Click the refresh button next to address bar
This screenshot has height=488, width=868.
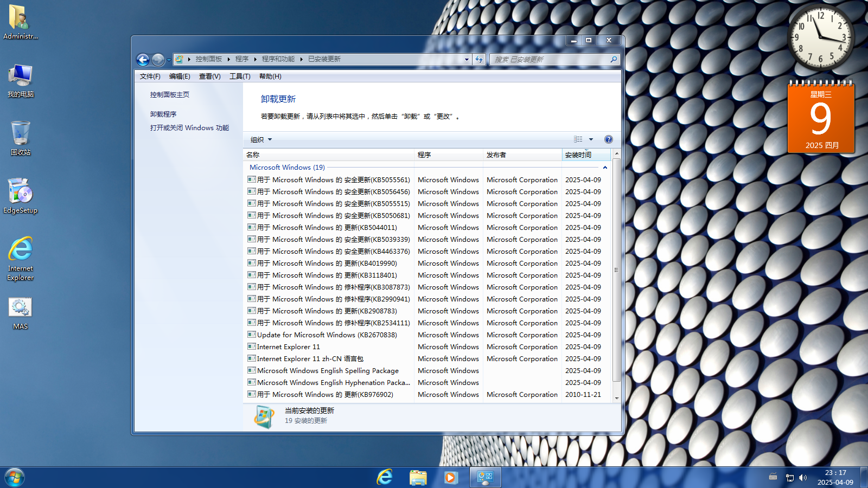point(479,59)
